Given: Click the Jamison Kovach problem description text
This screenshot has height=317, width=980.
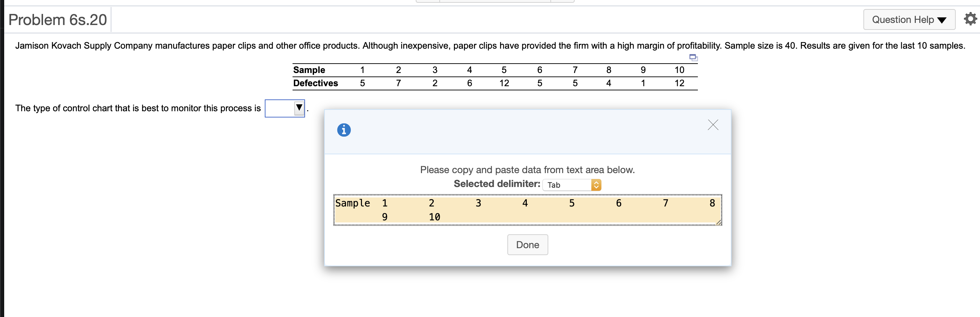Looking at the screenshot, I should pyautogui.click(x=490, y=46).
